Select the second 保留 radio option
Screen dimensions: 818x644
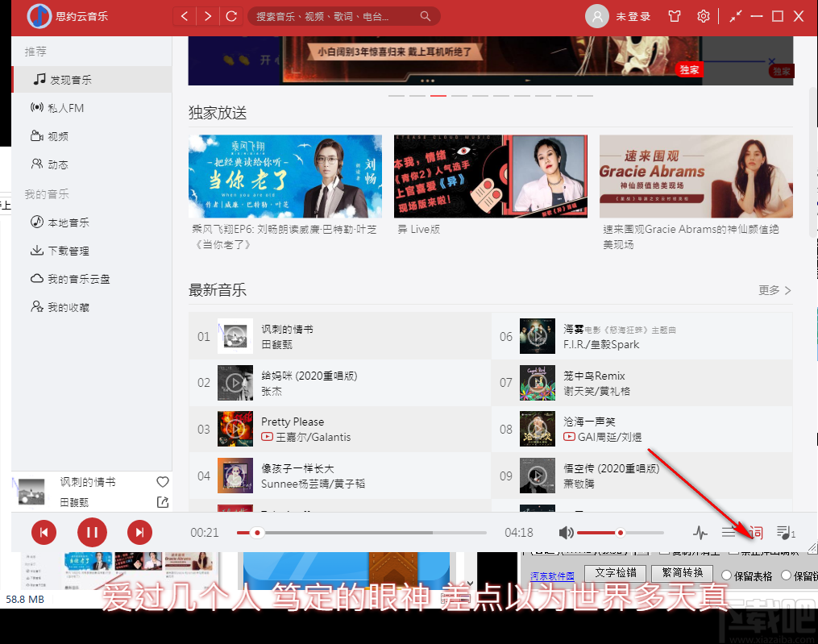click(787, 575)
